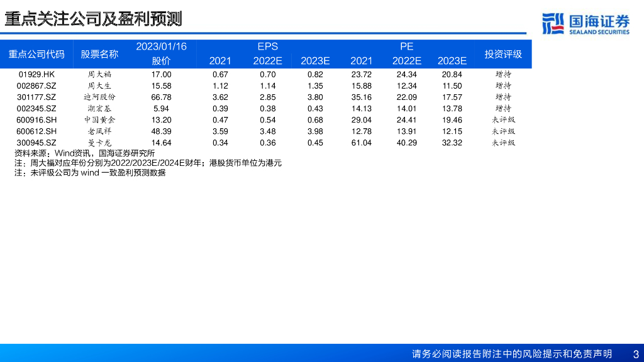
Task: Click the 2023/01/16 header cell
Action: tap(162, 47)
